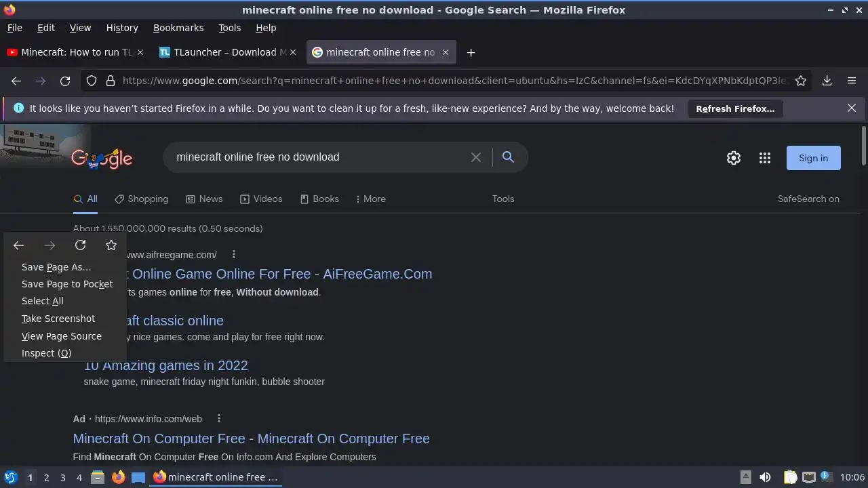Open options dots next to aifreegame.com result
Image resolution: width=868 pixels, height=488 pixels.
pyautogui.click(x=233, y=255)
